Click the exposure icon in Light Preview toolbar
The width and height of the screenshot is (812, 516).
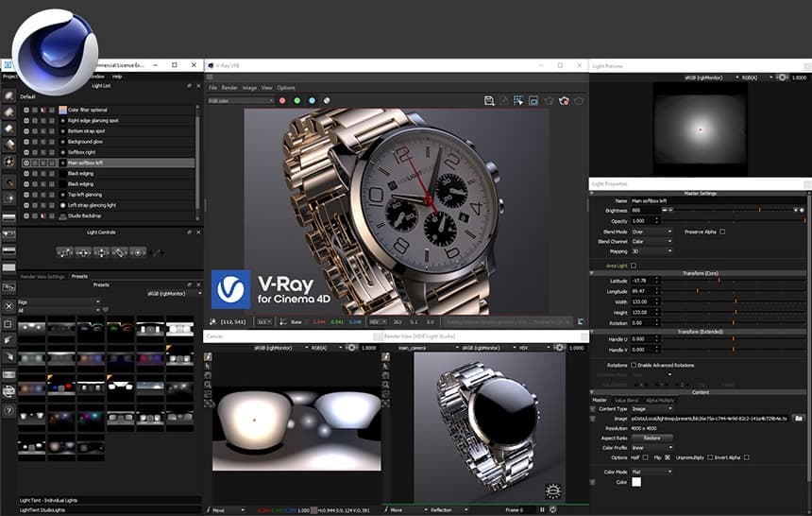[x=782, y=77]
